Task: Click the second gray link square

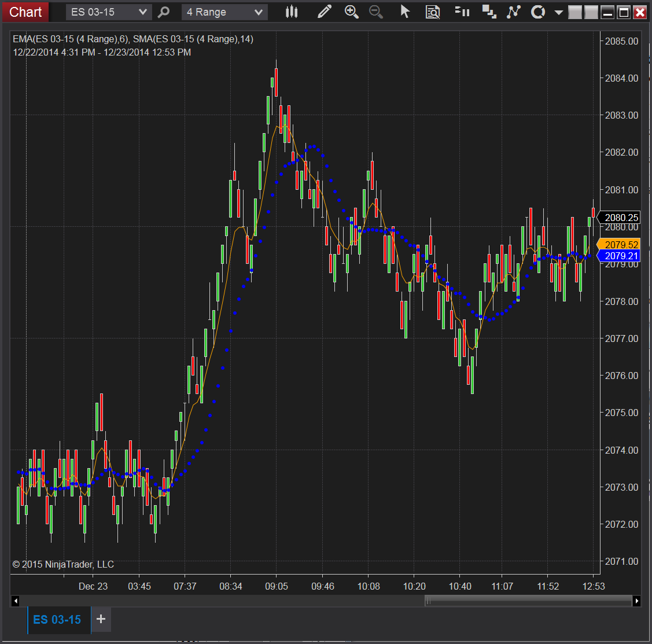Action: pos(591,13)
